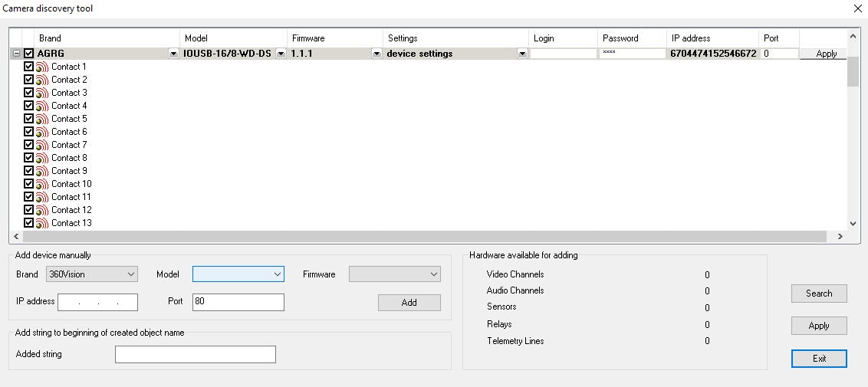Click the sensor icon beside Contact 9
Viewport: 868px width, 387px height.
42,172
